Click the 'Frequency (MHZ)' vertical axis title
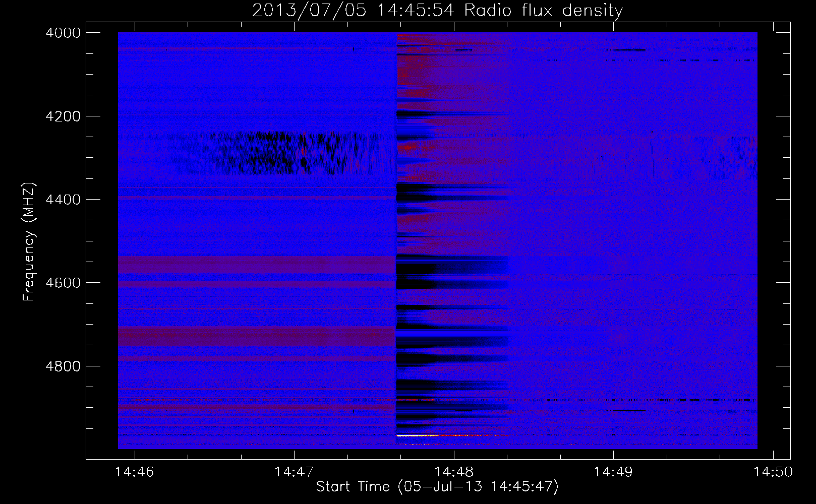The height and width of the screenshot is (504, 816). [x=29, y=241]
